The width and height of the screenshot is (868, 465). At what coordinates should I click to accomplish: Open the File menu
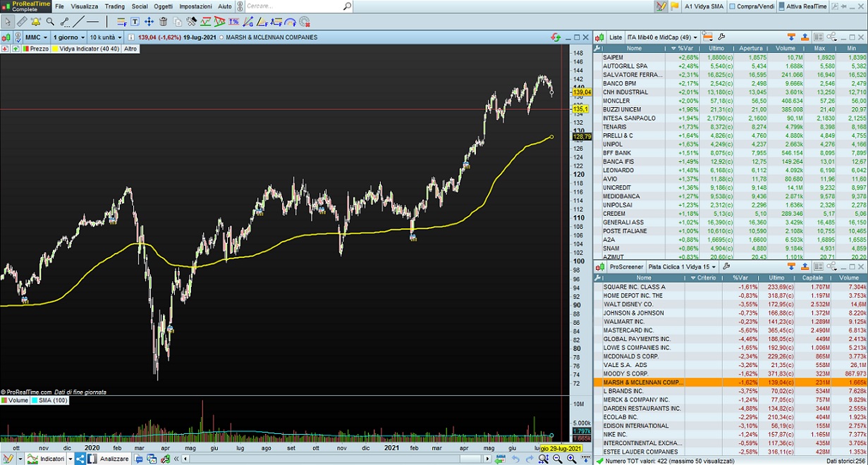[x=59, y=6]
